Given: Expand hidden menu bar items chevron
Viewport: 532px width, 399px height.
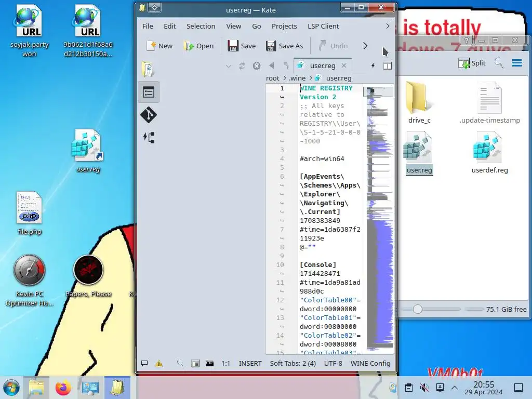Looking at the screenshot, I should (388, 26).
